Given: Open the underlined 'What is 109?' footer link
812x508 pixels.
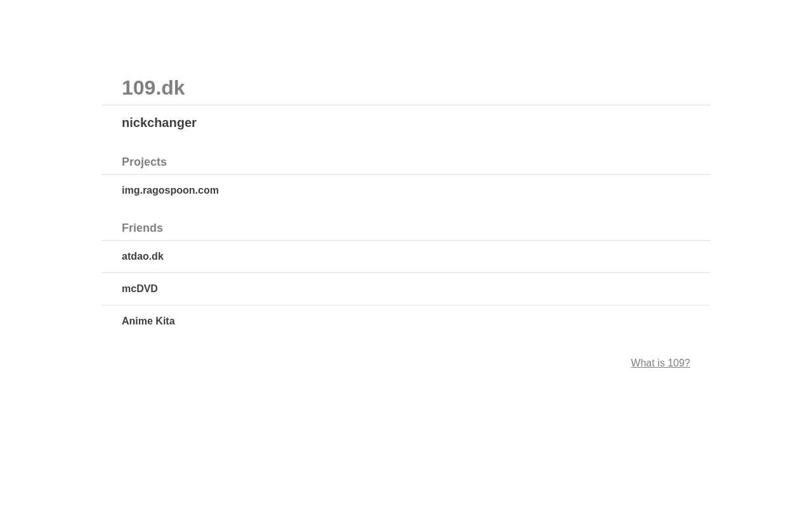Looking at the screenshot, I should coord(660,363).
